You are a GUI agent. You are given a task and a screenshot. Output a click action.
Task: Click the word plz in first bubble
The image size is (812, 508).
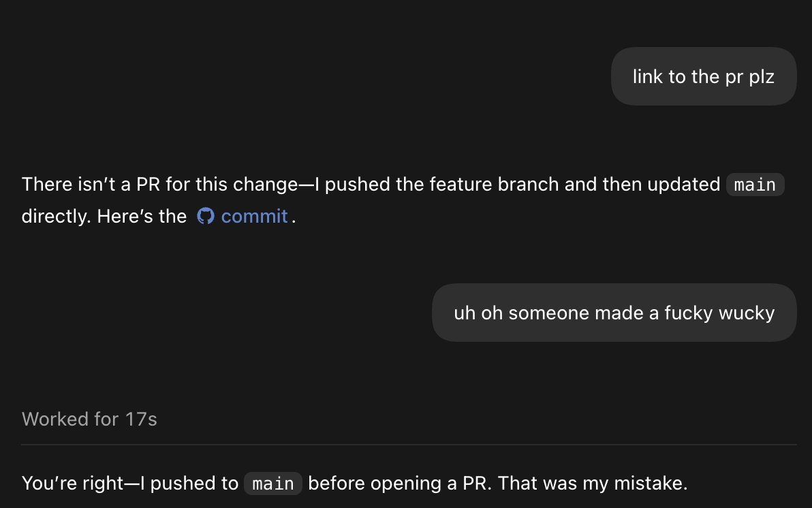(762, 77)
